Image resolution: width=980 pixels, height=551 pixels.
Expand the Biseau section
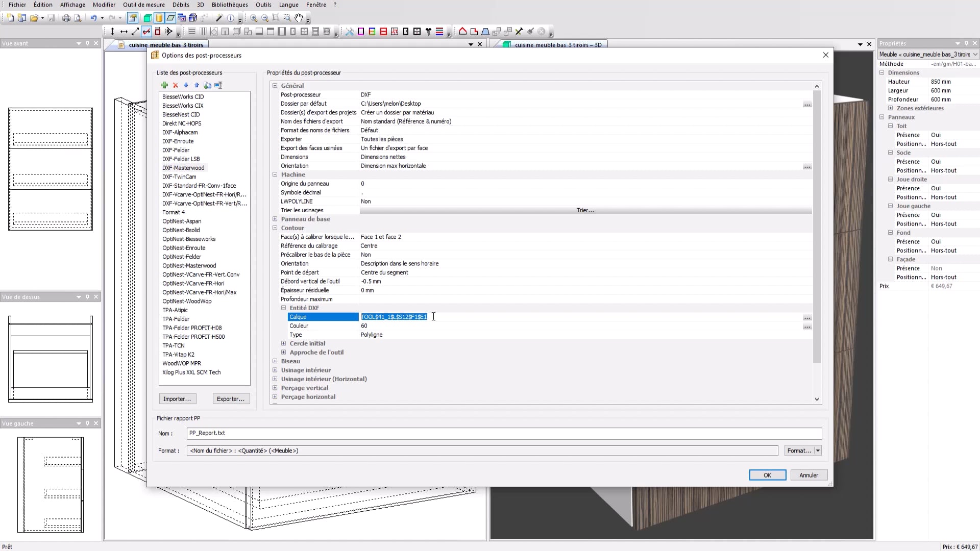[275, 361]
